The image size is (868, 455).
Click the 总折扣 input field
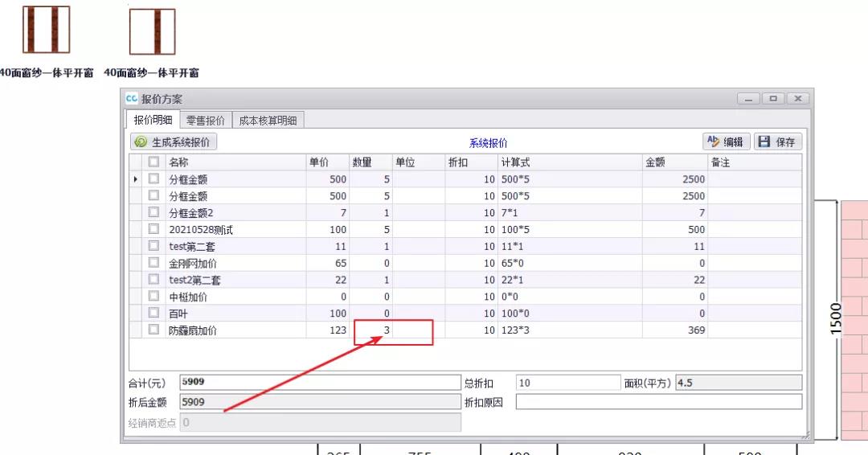[567, 383]
